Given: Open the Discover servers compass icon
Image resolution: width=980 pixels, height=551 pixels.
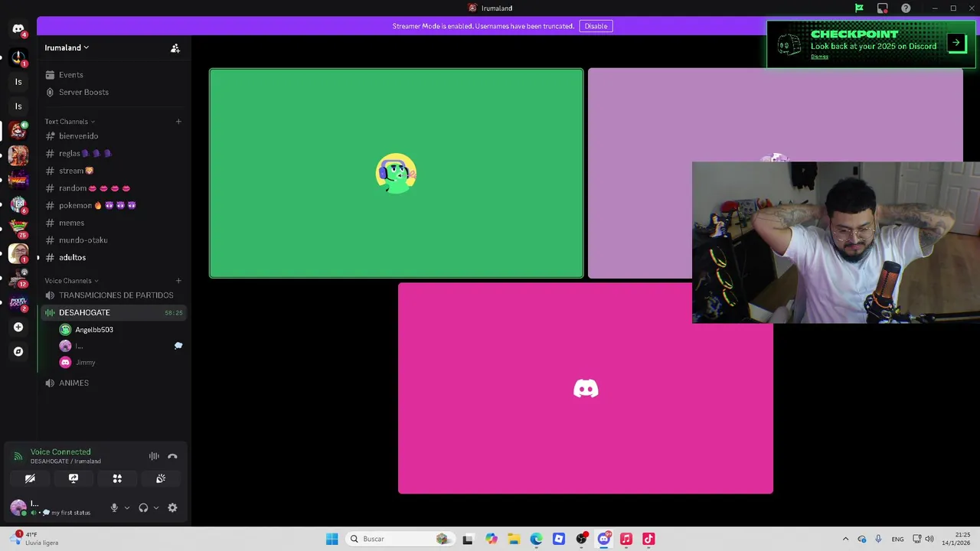Looking at the screenshot, I should coord(18,352).
